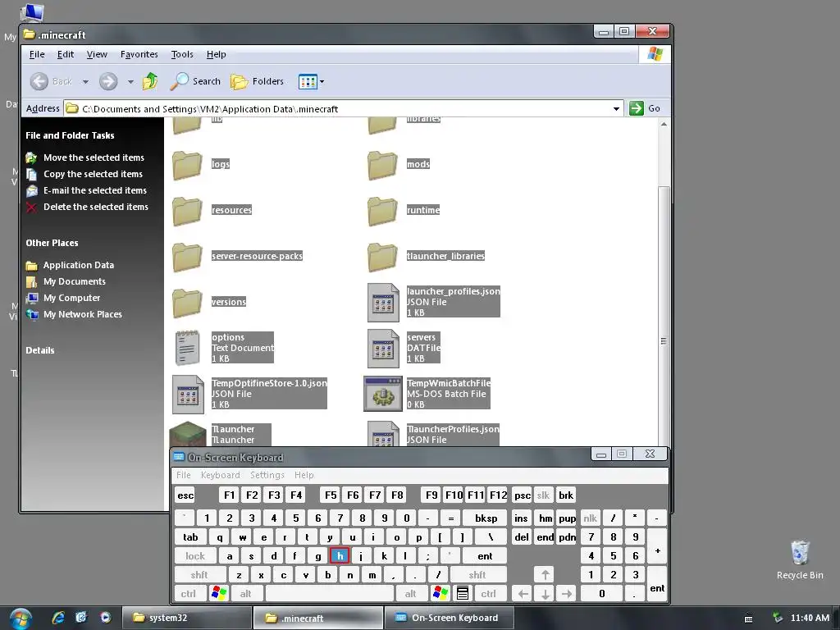Click the tab key on keyboard

(190, 537)
